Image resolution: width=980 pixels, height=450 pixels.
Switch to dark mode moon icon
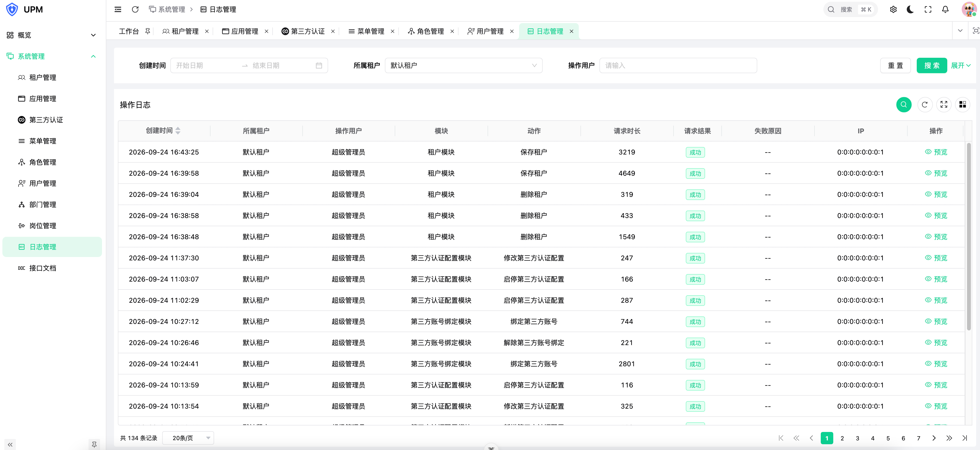click(910, 10)
